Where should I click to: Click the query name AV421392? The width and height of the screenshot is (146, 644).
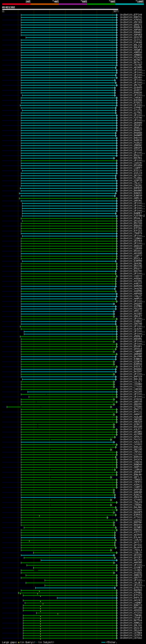[8, 7]
